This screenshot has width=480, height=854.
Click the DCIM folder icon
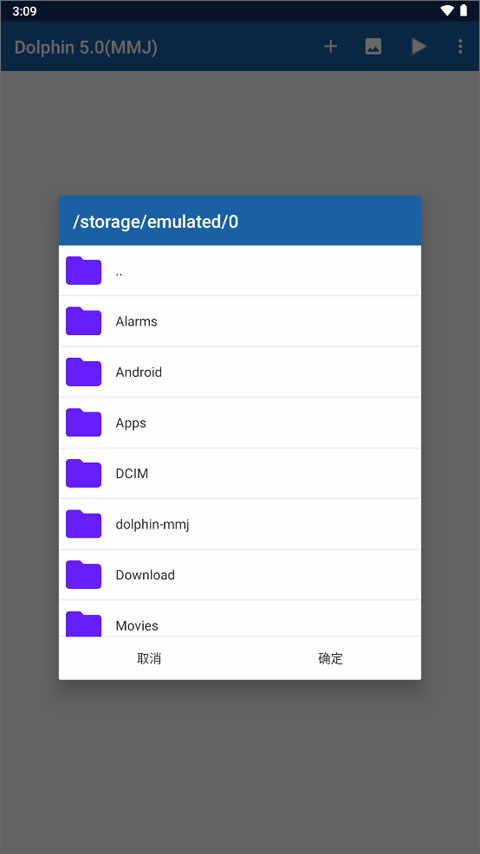(x=83, y=473)
